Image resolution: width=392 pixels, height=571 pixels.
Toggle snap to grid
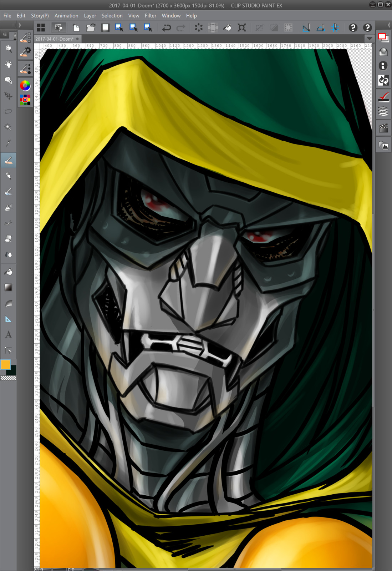(x=335, y=27)
